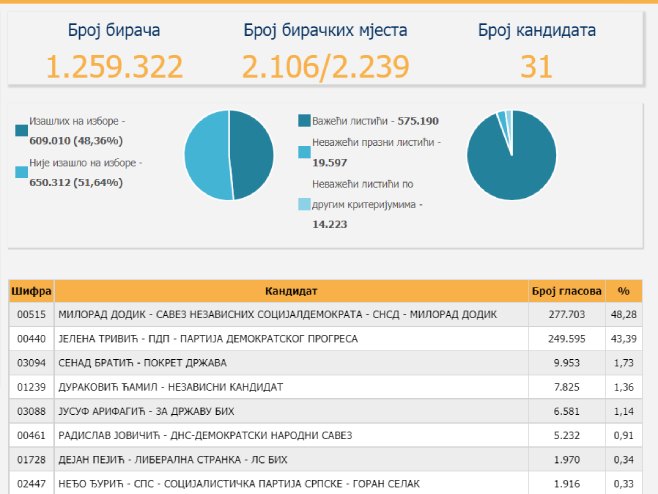The width and height of the screenshot is (658, 494).
Task: Click vote count 6.581
Action: point(567,411)
